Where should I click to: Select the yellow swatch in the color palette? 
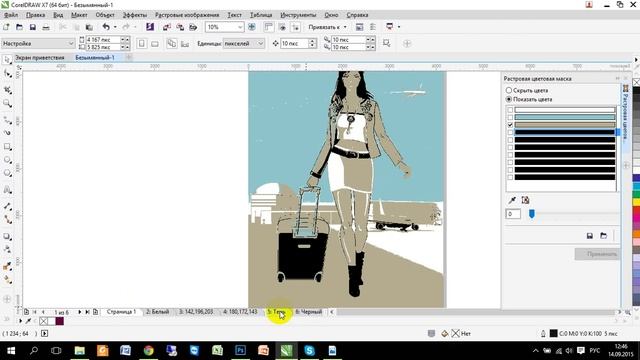point(636,202)
